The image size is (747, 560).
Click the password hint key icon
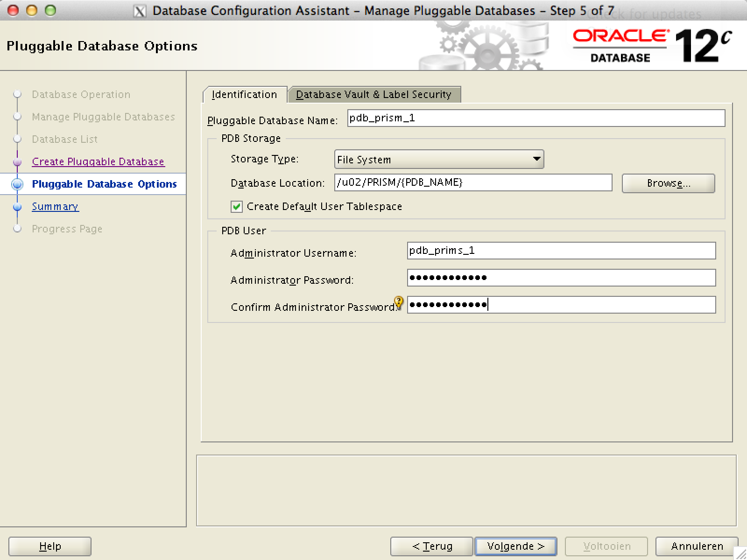(x=398, y=302)
